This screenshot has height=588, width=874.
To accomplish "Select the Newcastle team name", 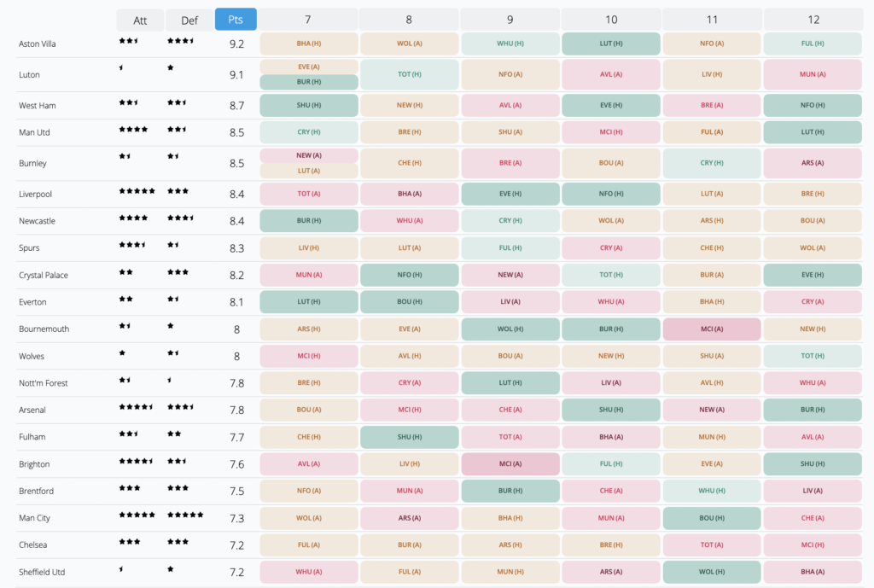I will 37,221.
